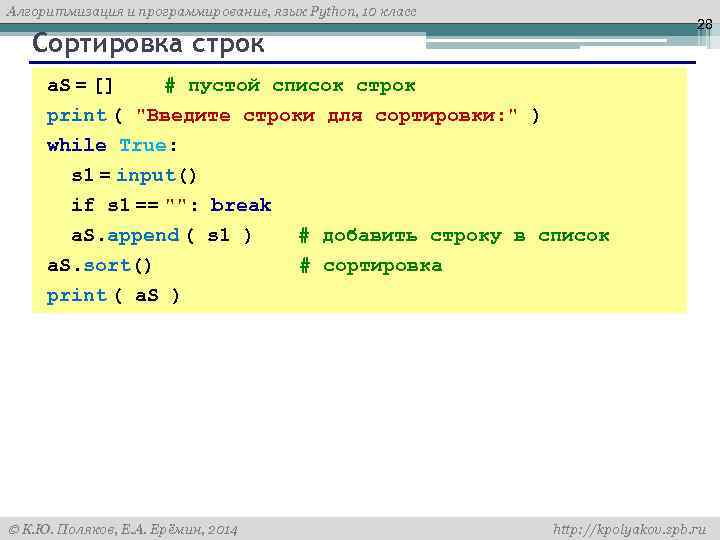
Task: Click the comment "# пустой список строк"
Action: tap(290, 85)
